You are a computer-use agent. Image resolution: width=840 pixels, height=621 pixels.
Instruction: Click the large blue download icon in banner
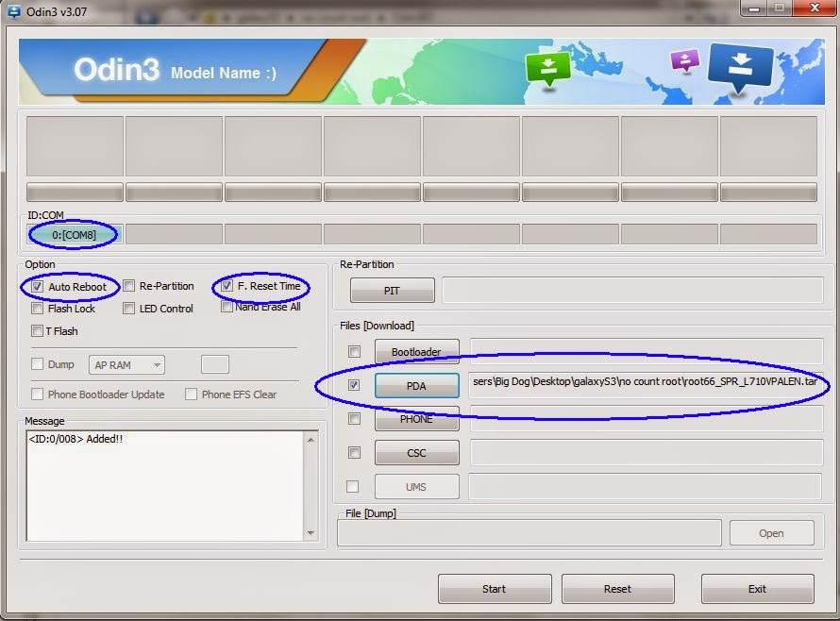(x=740, y=68)
